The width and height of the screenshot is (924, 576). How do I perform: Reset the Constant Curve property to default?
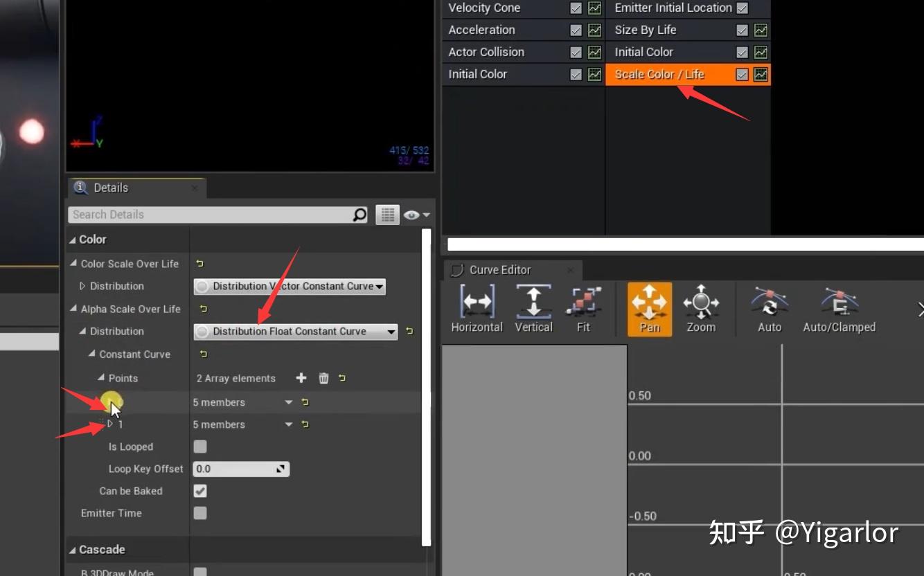(x=203, y=354)
